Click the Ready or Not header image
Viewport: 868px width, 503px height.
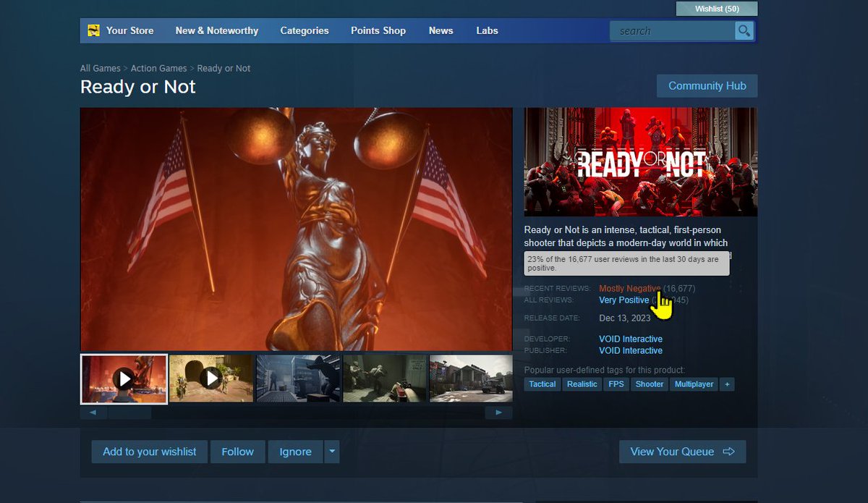click(641, 162)
